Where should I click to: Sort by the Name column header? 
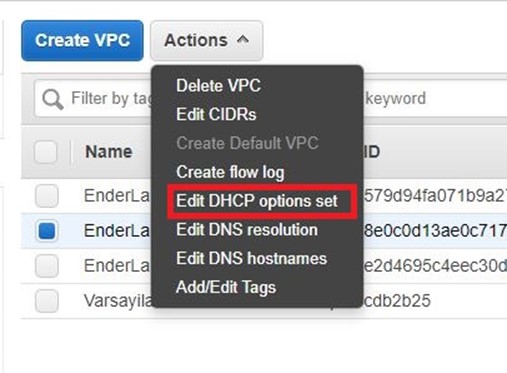coord(109,152)
